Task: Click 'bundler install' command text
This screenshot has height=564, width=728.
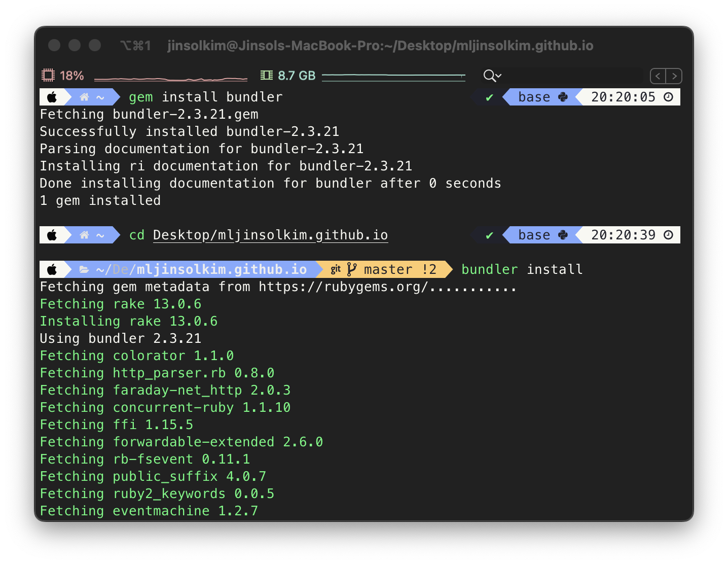Action: pos(522,269)
